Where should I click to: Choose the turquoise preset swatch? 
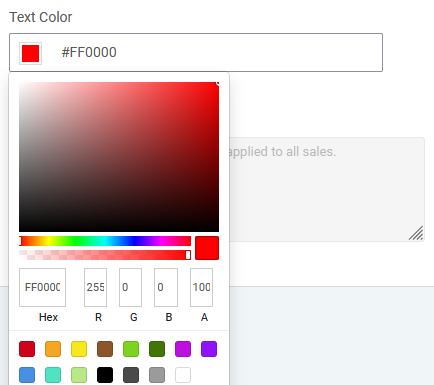click(53, 375)
